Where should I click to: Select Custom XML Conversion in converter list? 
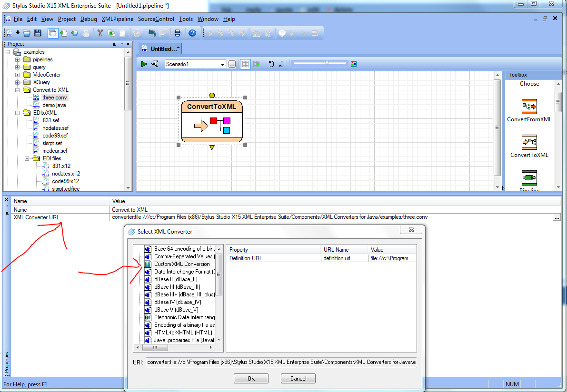pyautogui.click(x=182, y=264)
